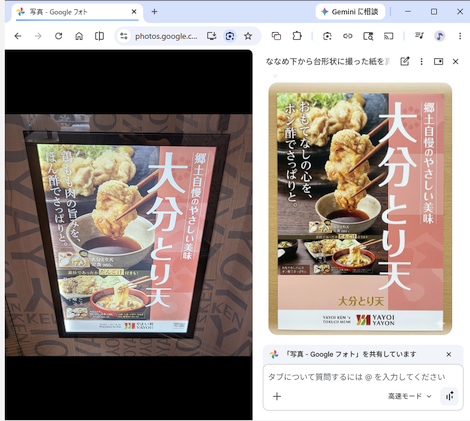Click the photos.google.com address bar
Screen dimensions: 470x421
pos(166,36)
